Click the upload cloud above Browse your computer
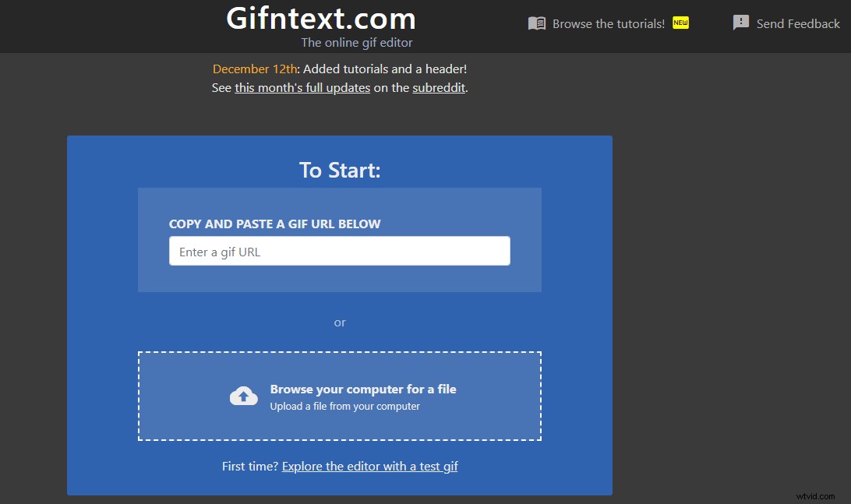This screenshot has height=504, width=851. 243,395
